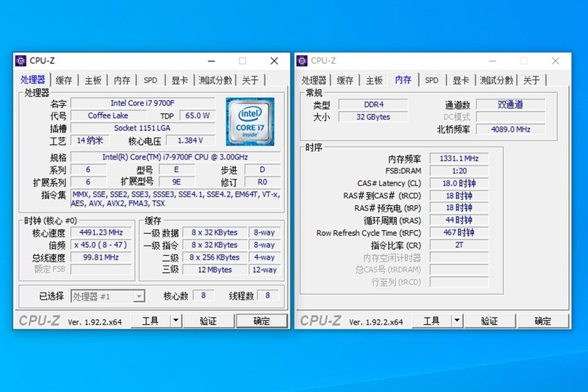Open the 关于 tab in the left window
588x392 pixels.
(250, 80)
